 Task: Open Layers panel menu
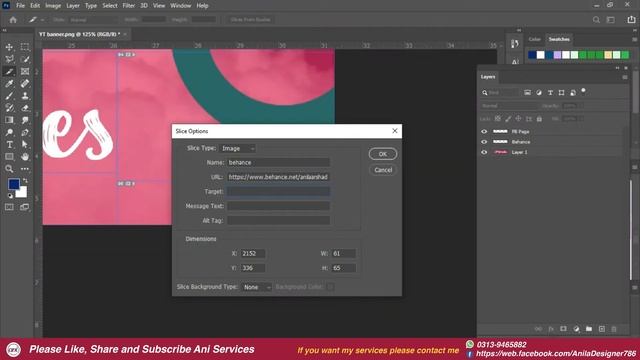coord(624,77)
